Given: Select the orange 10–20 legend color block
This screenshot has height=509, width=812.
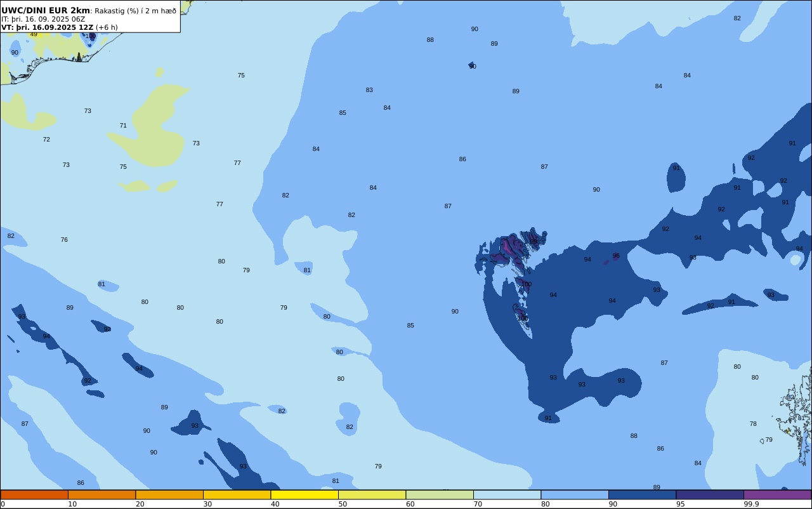Looking at the screenshot, I should 101,494.
